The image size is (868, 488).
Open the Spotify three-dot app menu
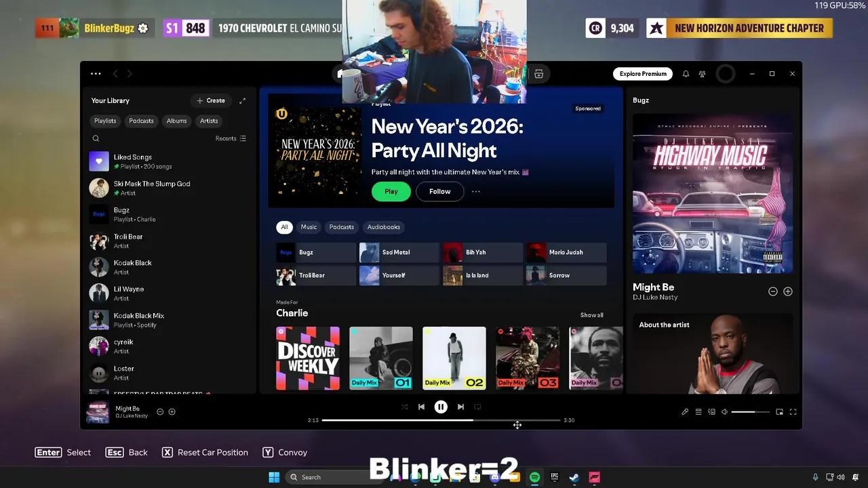[96, 73]
